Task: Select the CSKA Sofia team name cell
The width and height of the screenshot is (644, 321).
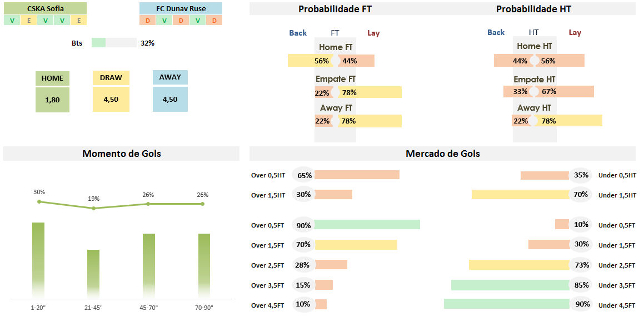Action: pos(45,8)
